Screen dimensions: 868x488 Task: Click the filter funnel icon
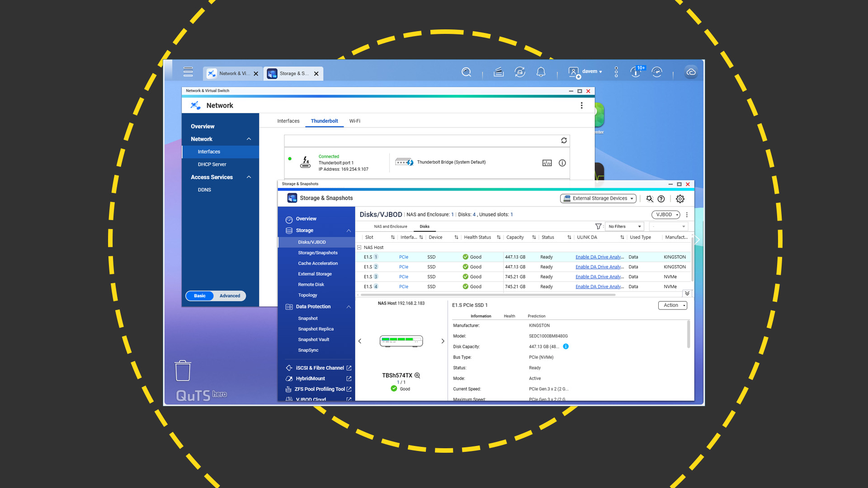point(598,226)
